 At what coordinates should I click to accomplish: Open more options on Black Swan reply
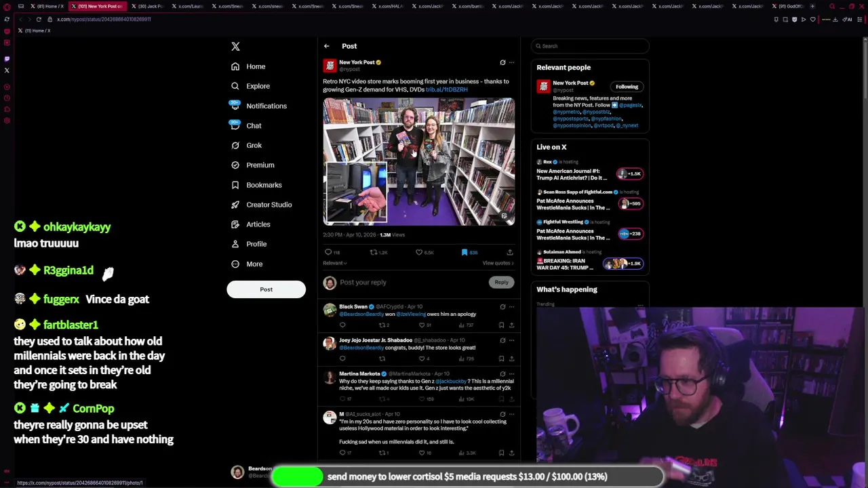pos(511,307)
